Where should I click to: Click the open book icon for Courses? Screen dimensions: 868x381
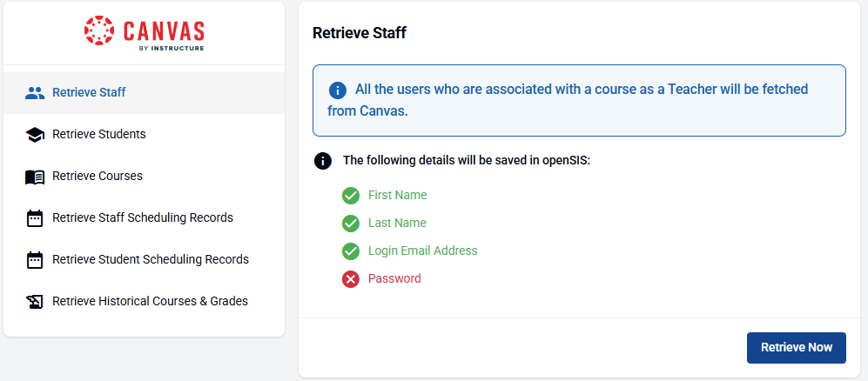tap(35, 177)
